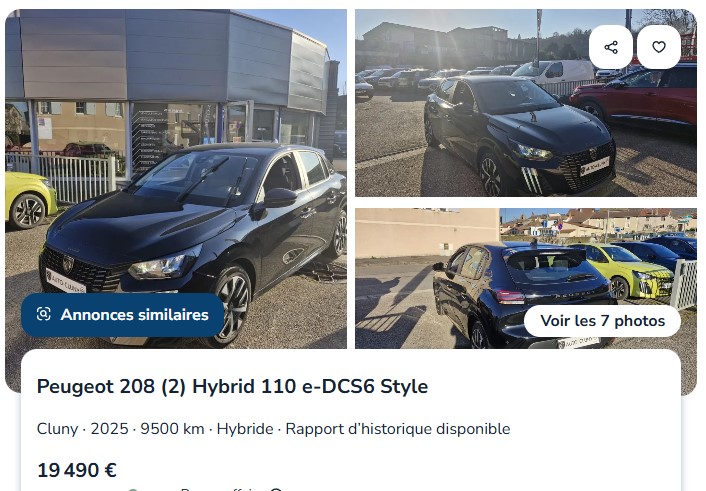Open the Voir les 7 photos gallery
Image resolution: width=706 pixels, height=491 pixels.
(x=602, y=321)
